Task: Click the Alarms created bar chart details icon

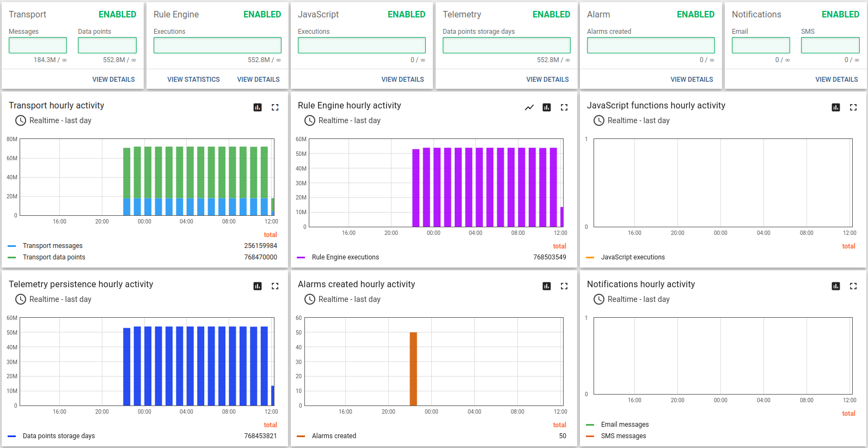Action: 547,286
